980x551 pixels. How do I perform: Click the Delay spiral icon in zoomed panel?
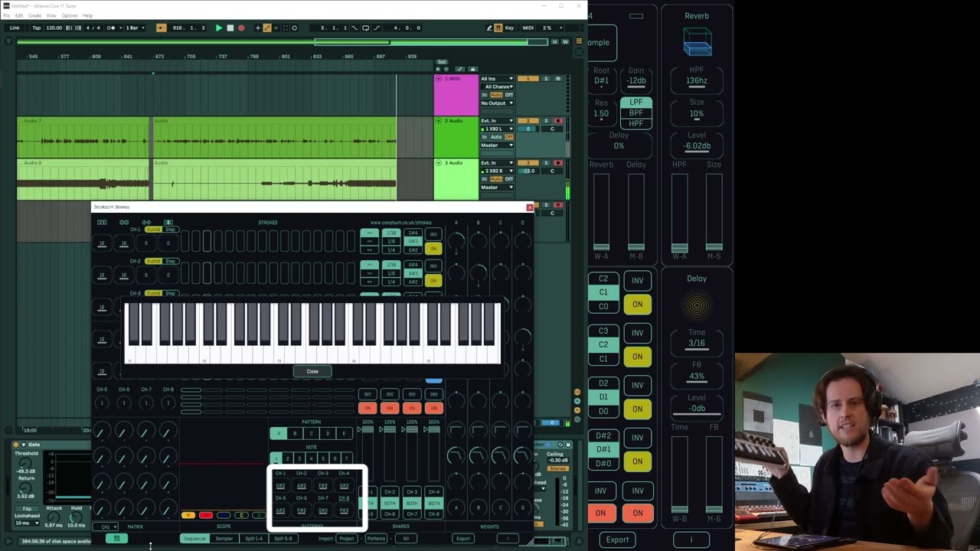697,306
